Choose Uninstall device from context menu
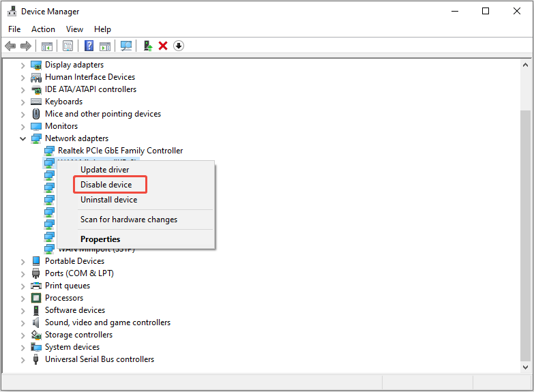 pos(136,200)
